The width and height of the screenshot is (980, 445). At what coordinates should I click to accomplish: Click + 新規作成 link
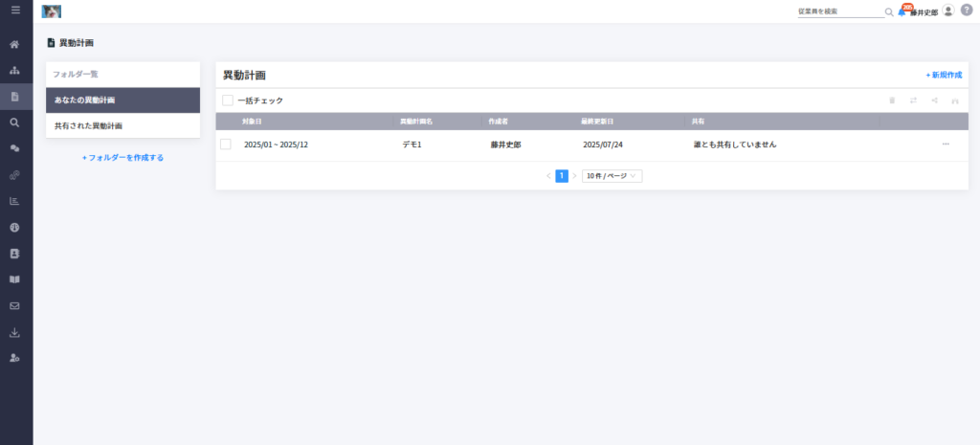coord(944,75)
